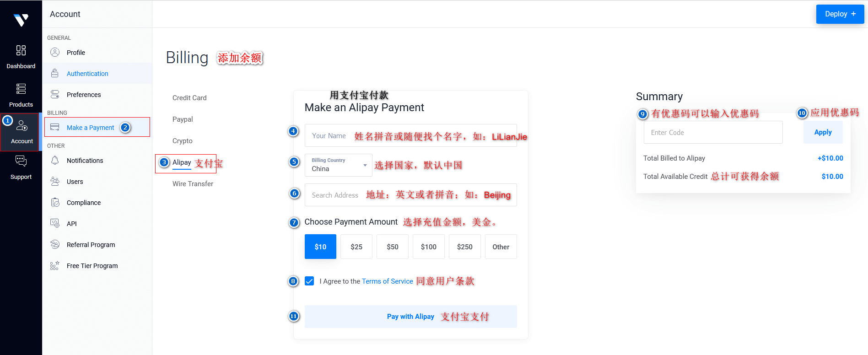The height and width of the screenshot is (355, 868).
Task: Focus the Search Address input field
Action: click(x=410, y=195)
